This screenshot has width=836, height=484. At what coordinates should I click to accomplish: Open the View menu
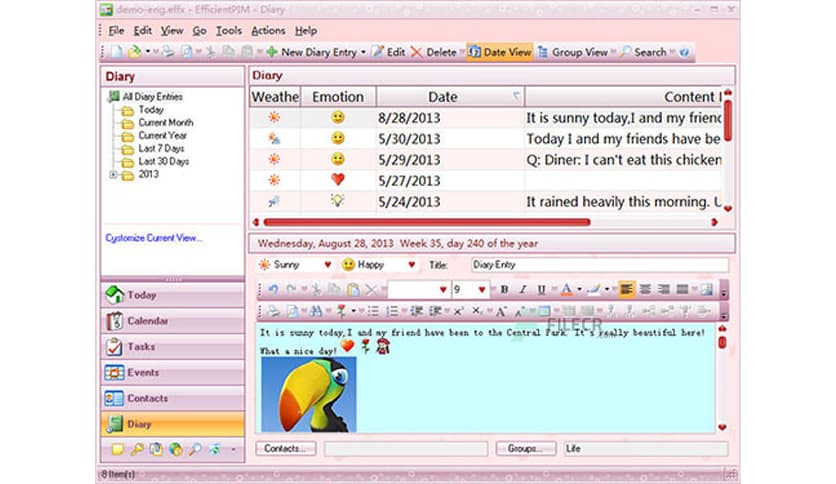172,31
